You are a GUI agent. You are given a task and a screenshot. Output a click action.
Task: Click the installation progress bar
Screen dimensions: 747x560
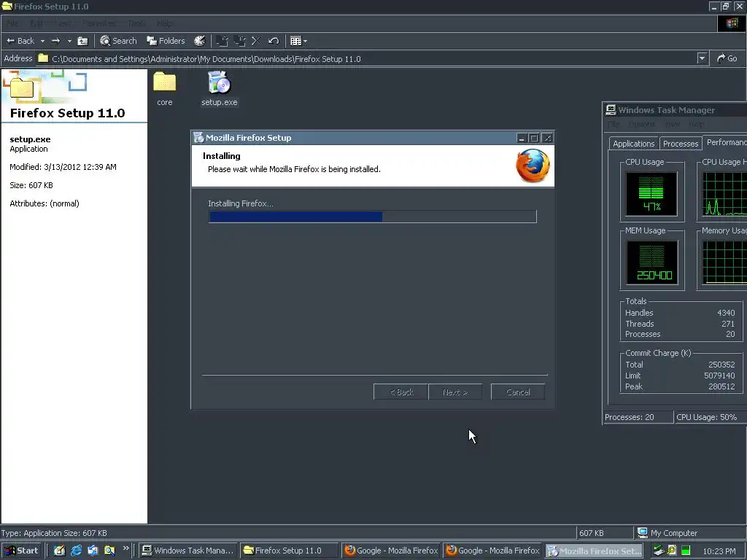373,217
